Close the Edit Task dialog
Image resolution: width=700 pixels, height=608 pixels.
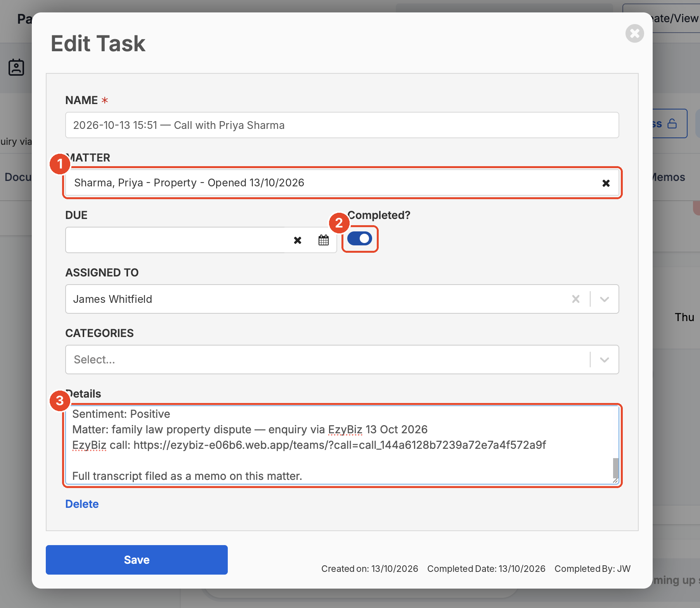634,34
